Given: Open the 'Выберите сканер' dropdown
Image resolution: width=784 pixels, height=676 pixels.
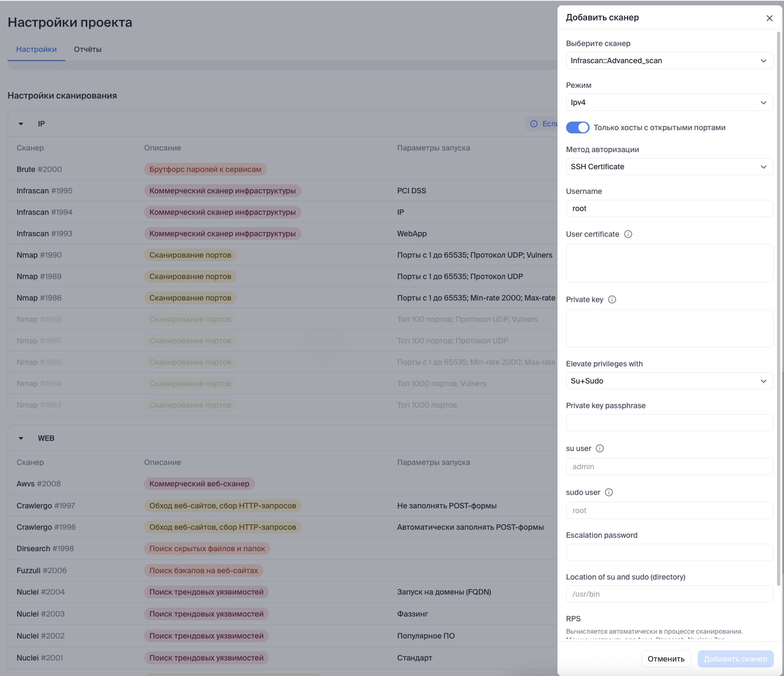Looking at the screenshot, I should [669, 61].
